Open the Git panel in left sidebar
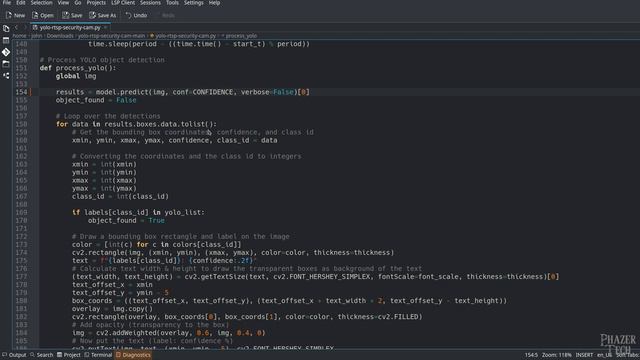The image size is (640, 360). point(6,52)
